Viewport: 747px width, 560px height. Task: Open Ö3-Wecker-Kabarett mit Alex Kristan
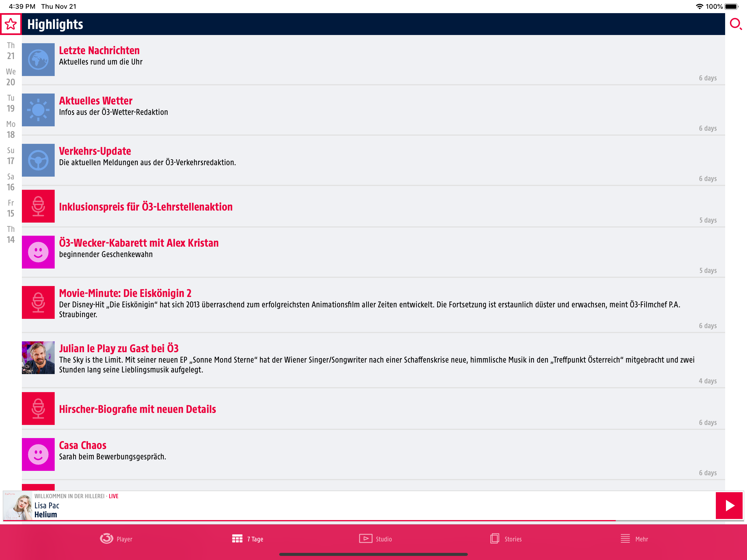pos(139,243)
